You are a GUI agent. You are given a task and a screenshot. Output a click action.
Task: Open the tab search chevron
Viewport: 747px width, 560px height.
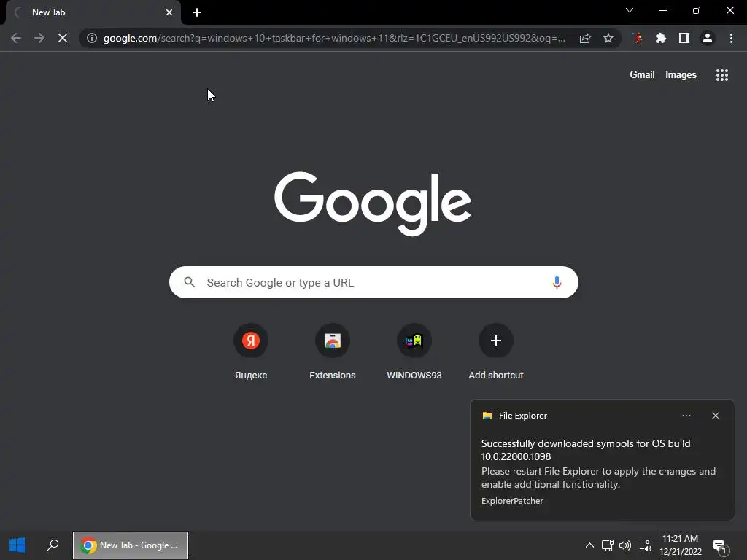tap(630, 10)
